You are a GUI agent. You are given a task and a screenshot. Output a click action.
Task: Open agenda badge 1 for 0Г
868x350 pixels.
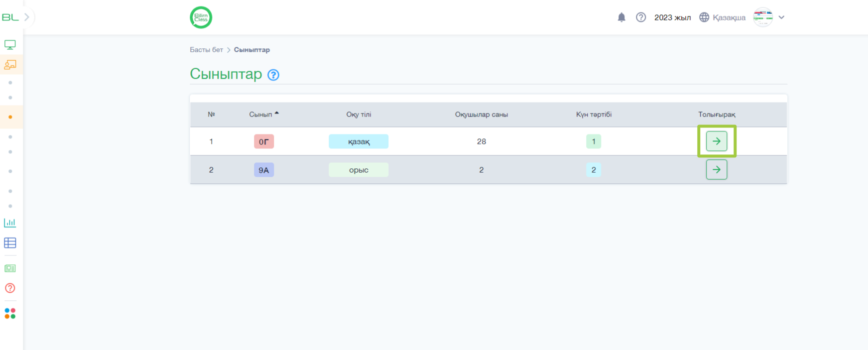pos(594,141)
